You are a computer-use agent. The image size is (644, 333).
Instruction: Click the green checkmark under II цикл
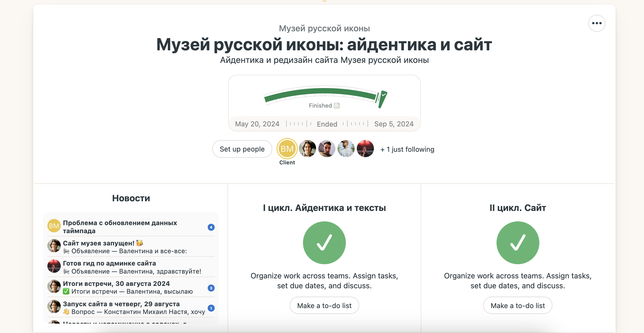(517, 243)
